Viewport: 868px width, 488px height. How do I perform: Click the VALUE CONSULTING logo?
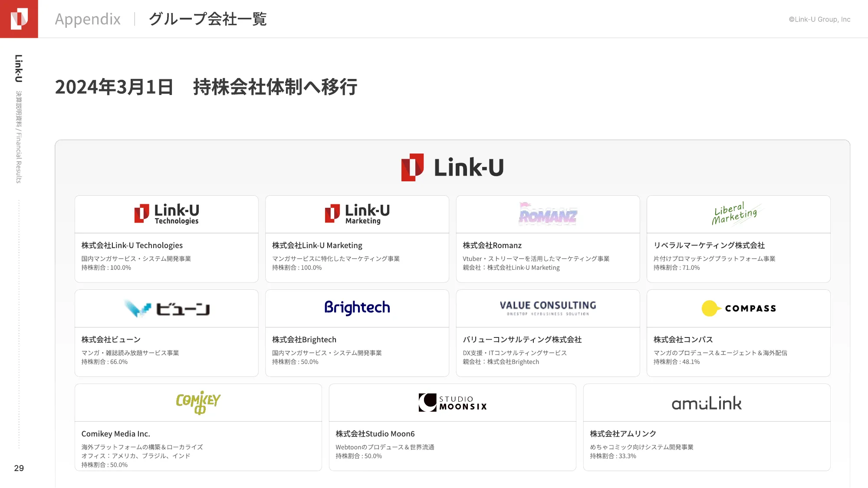pyautogui.click(x=548, y=308)
